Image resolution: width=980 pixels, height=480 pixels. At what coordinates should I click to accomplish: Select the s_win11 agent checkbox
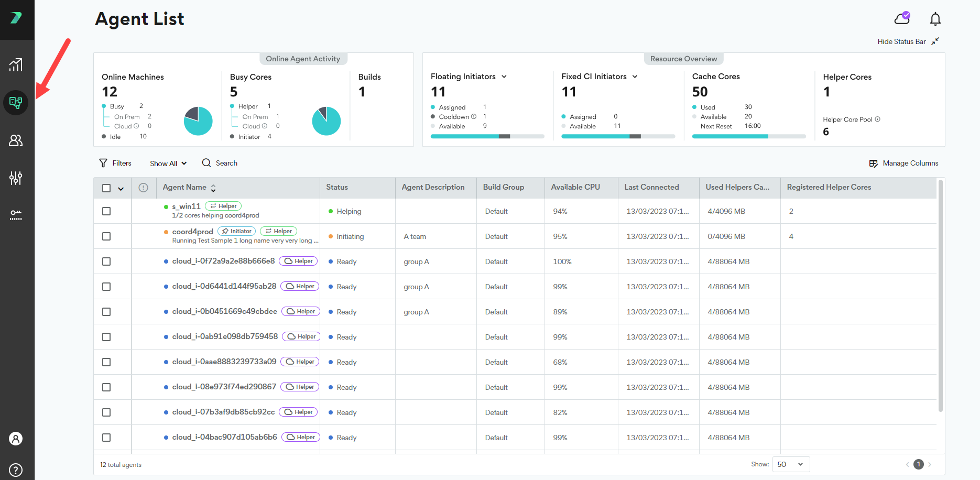click(106, 211)
